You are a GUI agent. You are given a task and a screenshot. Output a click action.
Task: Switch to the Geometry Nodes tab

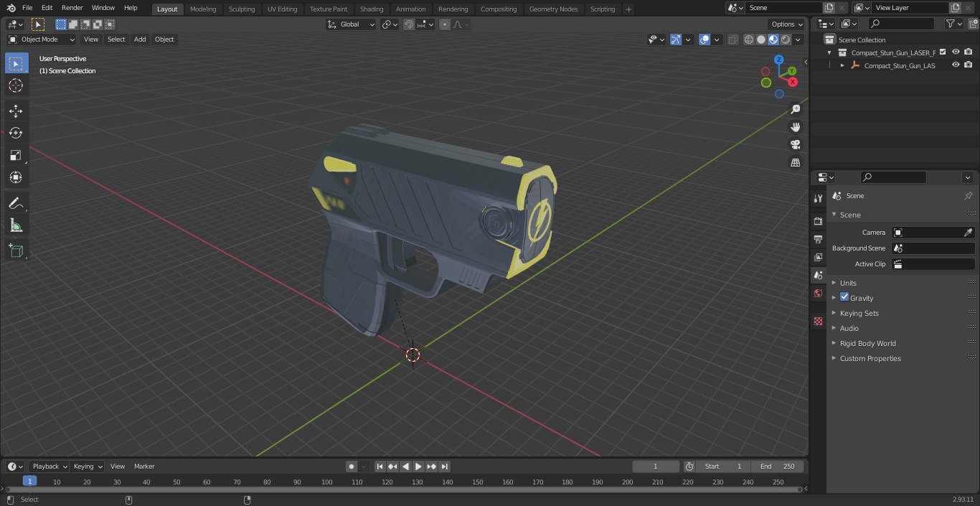(553, 9)
